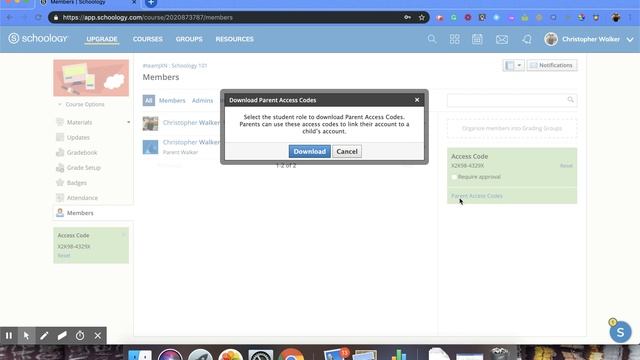The image size is (640, 360).
Task: Expand the account dropdown arrow next to Christopher Walker
Action: tap(630, 40)
